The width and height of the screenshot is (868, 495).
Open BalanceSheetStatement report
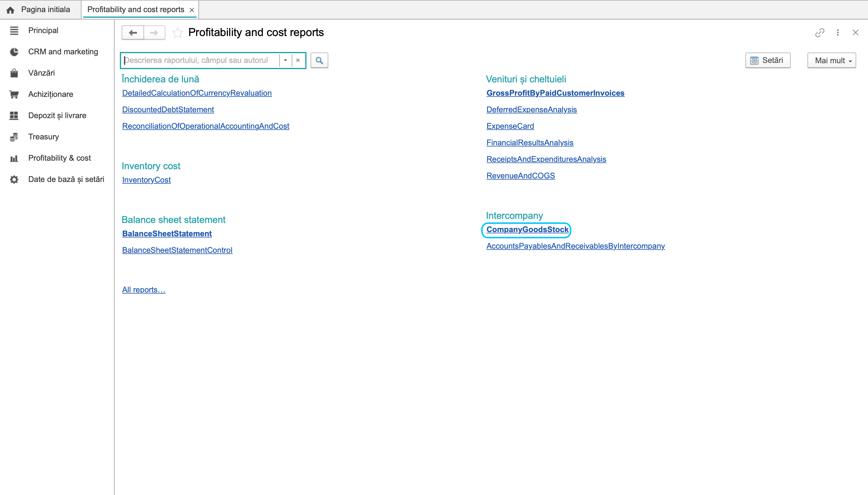[x=167, y=234]
